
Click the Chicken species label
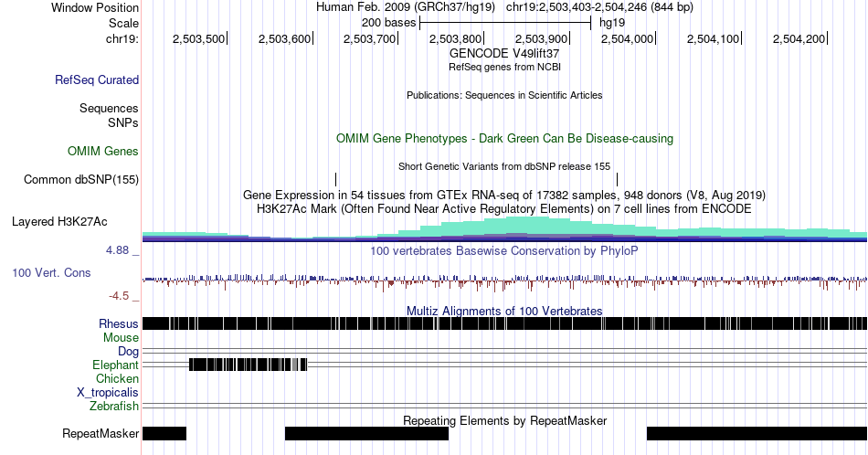pos(117,378)
